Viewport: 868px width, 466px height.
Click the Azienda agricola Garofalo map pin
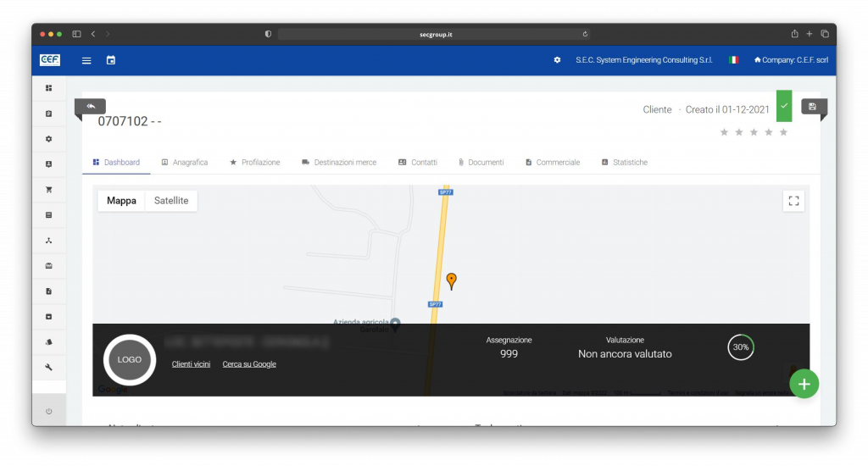pos(395,324)
